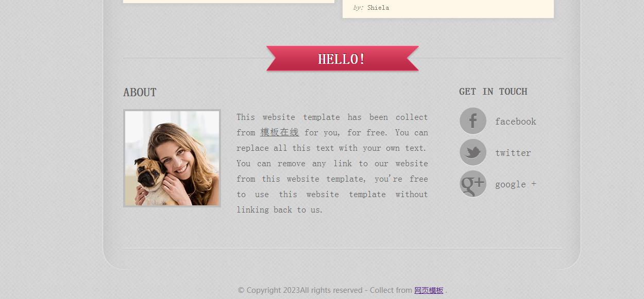The width and height of the screenshot is (644, 299).
Task: Follow the 模板在线 link in About text
Action: point(279,132)
